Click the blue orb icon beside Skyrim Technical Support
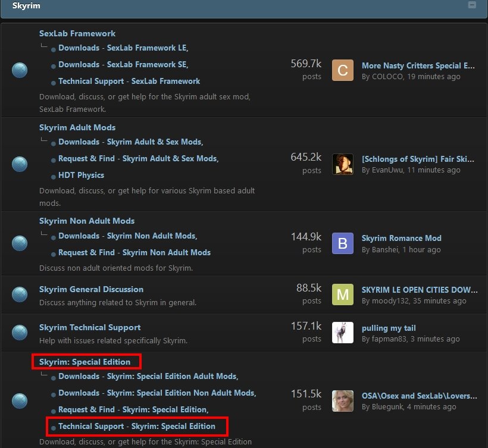Viewport: 488px width, 448px height. (x=20, y=332)
